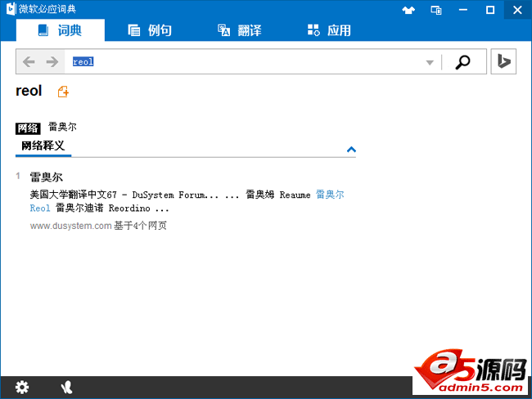The image size is (532, 399).
Task: Close the dictionary window
Action: tap(517, 10)
